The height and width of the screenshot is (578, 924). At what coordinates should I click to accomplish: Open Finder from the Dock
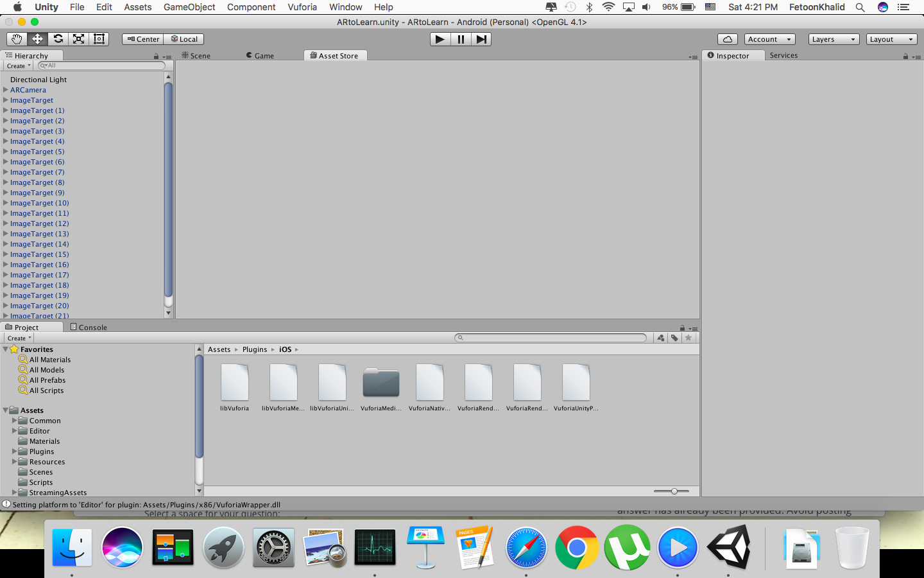pyautogui.click(x=72, y=548)
